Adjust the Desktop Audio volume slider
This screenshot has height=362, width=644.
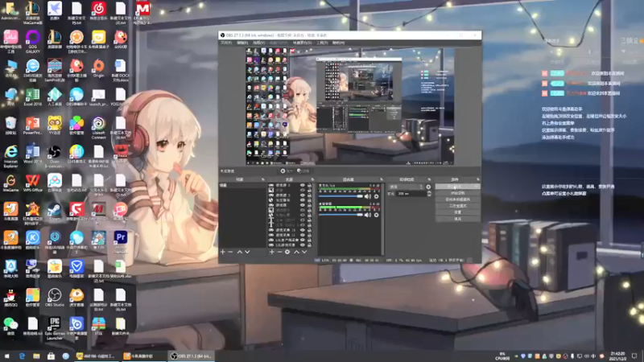[x=341, y=215]
